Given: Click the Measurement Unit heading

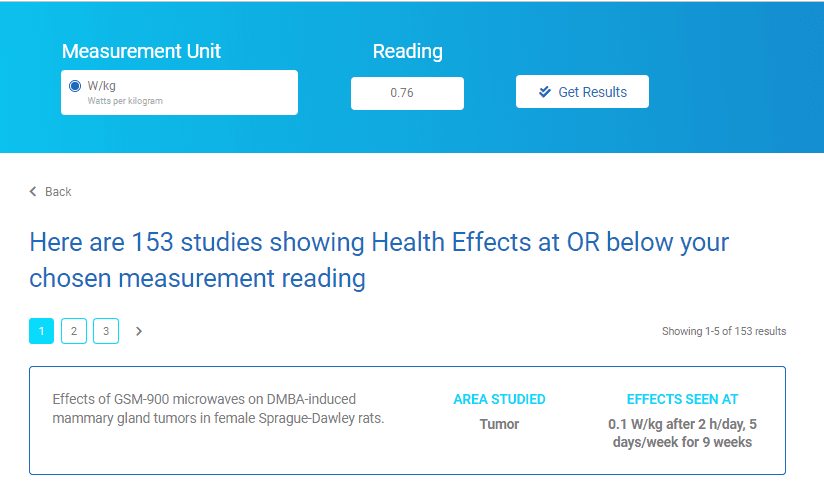Looking at the screenshot, I should tap(141, 52).
